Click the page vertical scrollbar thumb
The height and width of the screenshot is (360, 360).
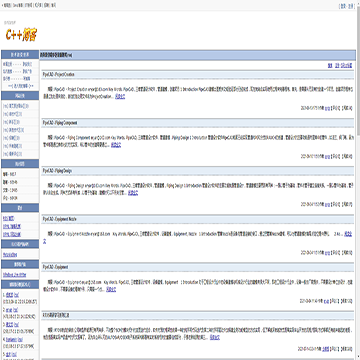(x=358, y=72)
